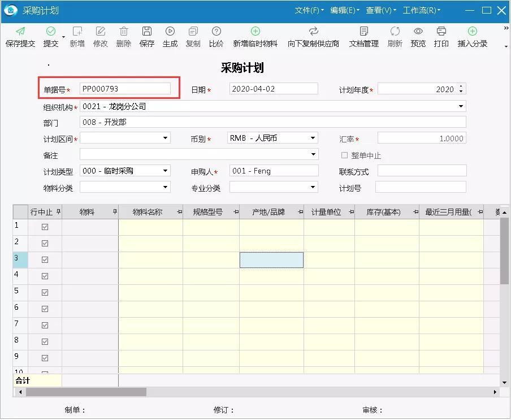Open the 文件(F) menu
Screen dimensions: 511x420
pos(309,10)
